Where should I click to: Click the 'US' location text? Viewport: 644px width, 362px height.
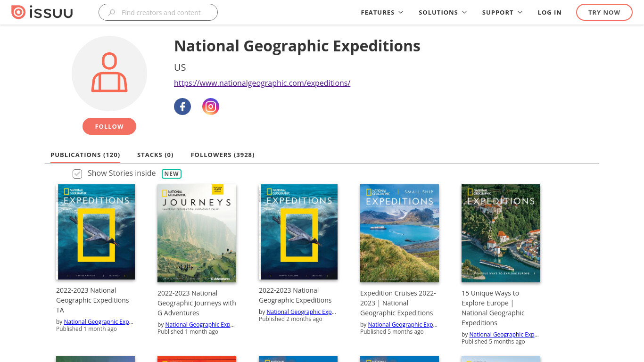click(x=180, y=67)
